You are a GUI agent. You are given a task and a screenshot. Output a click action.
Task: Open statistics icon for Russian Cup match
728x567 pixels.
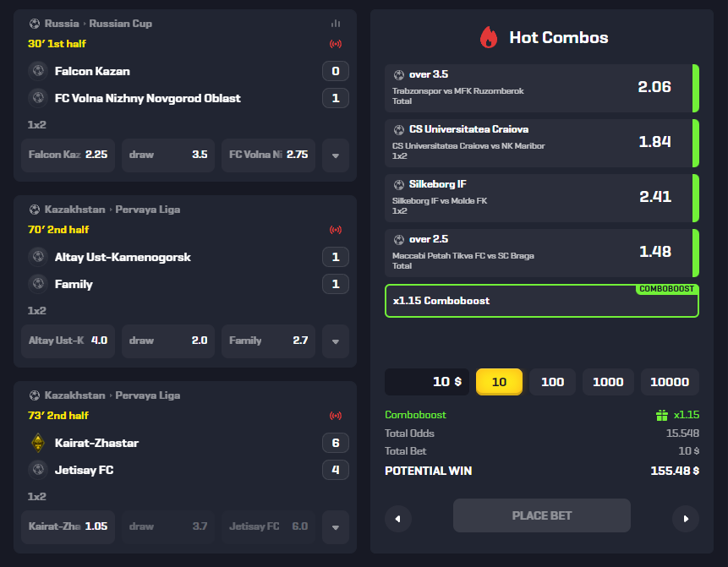(x=336, y=24)
